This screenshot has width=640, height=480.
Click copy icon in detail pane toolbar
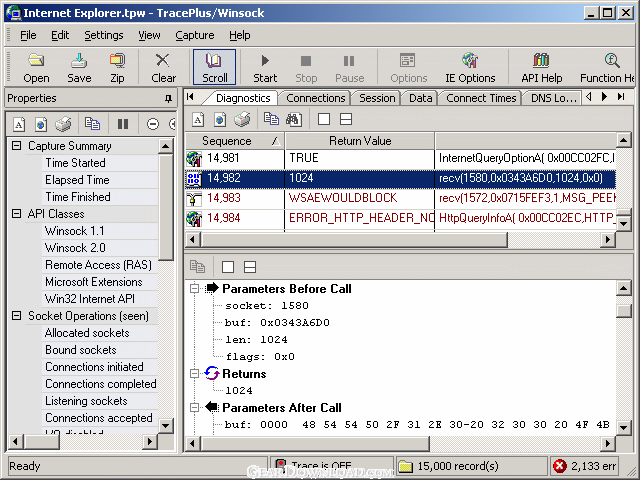198,267
